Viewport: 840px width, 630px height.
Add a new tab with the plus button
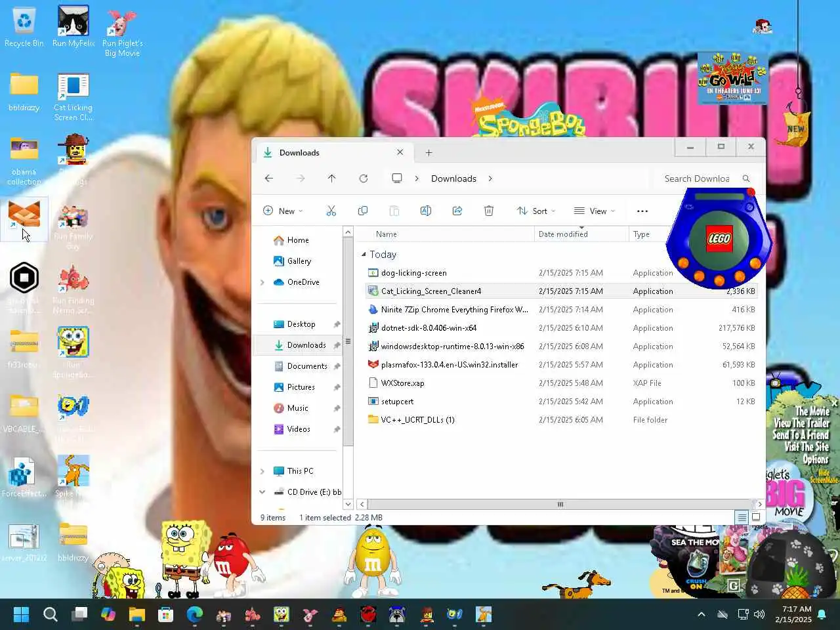pos(429,152)
